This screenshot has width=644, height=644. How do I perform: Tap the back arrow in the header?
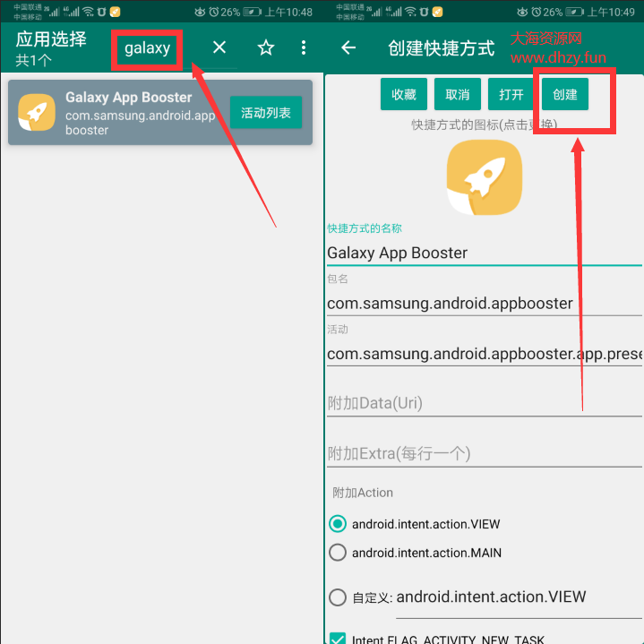(x=348, y=48)
